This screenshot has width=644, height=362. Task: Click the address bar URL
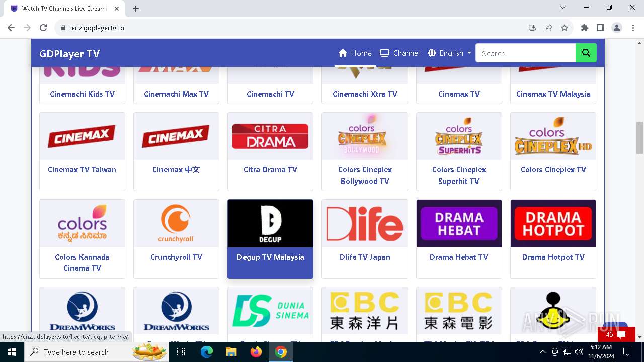(x=98, y=28)
